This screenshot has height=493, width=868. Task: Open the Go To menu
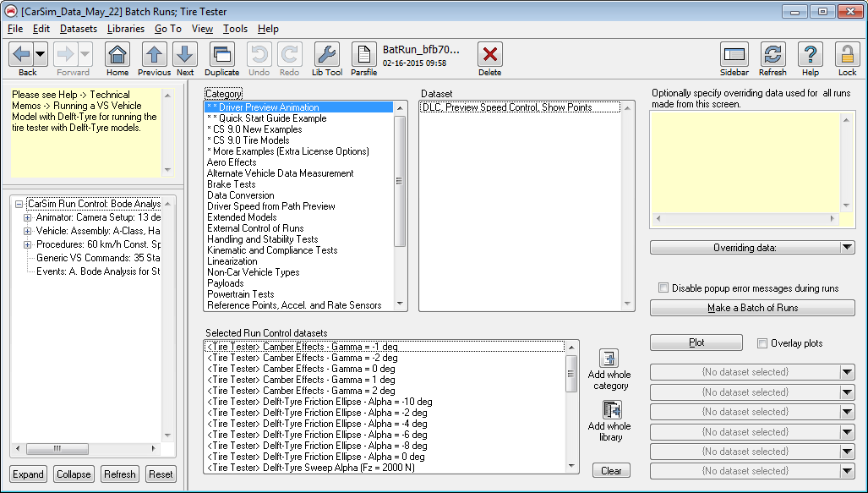click(167, 29)
